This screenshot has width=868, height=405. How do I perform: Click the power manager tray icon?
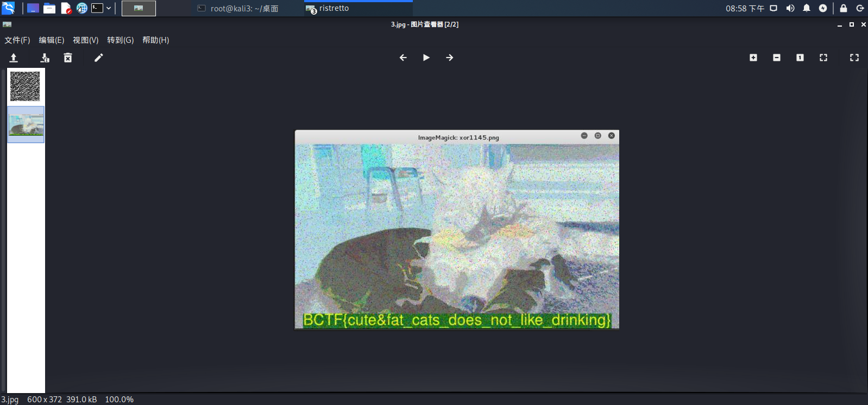point(823,8)
